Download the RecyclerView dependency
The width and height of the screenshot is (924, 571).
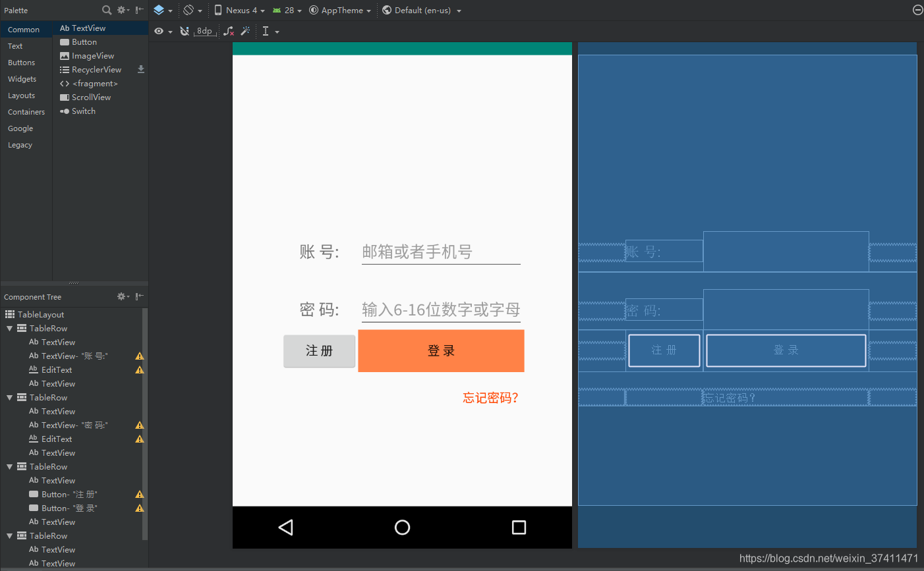(140, 69)
